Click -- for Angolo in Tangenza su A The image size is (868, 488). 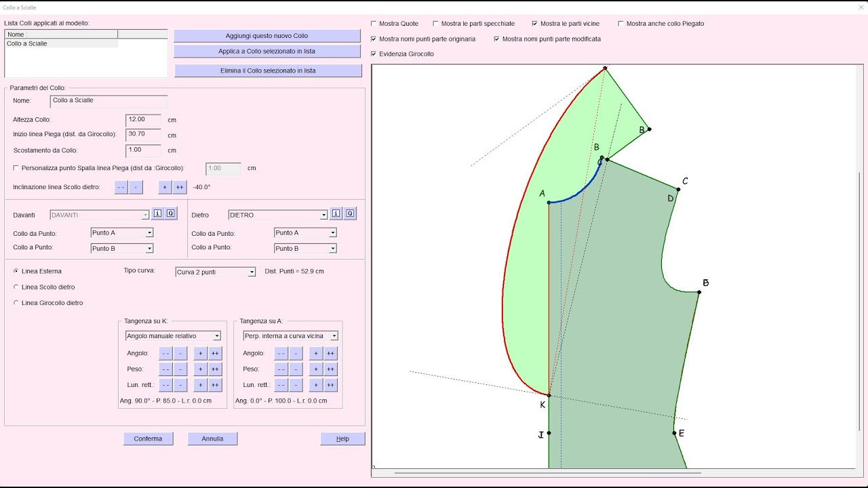point(281,353)
